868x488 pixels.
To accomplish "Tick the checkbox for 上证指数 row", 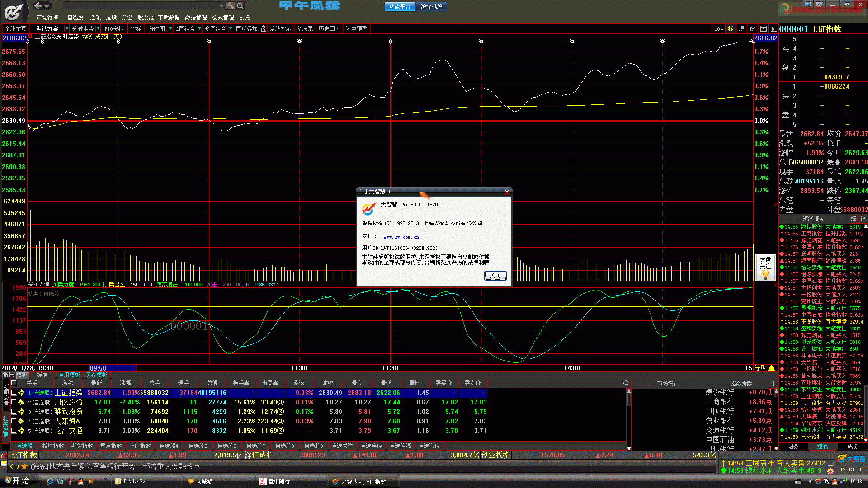I will (14, 393).
